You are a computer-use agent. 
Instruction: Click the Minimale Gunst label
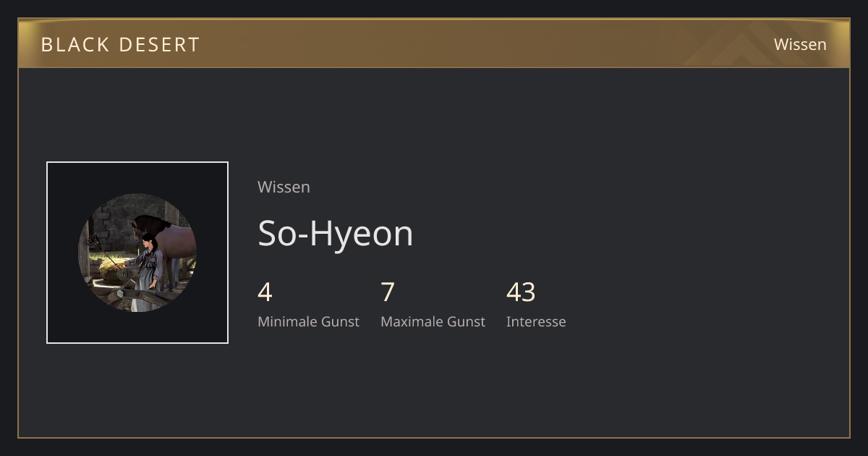click(308, 321)
